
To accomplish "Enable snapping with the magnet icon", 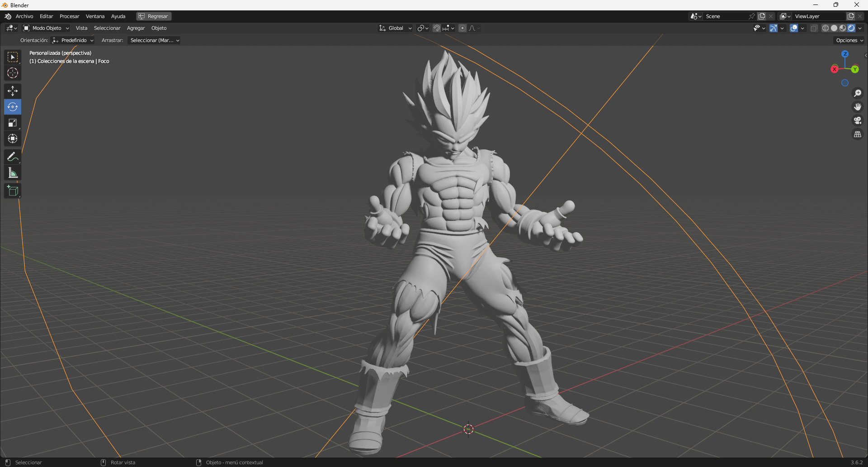I will (x=436, y=28).
